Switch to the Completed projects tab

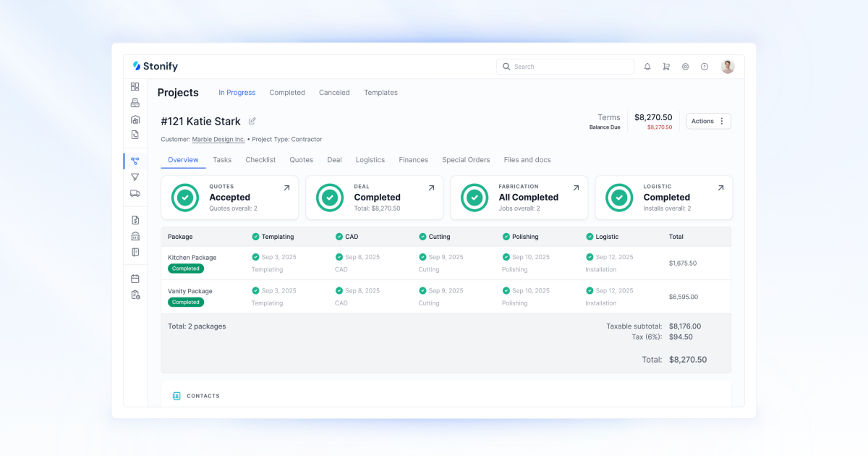click(x=287, y=93)
